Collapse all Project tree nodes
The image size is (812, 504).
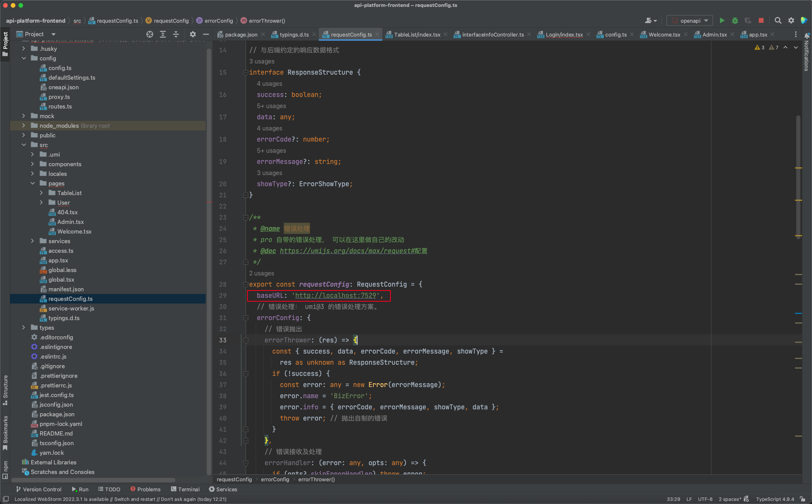point(176,34)
